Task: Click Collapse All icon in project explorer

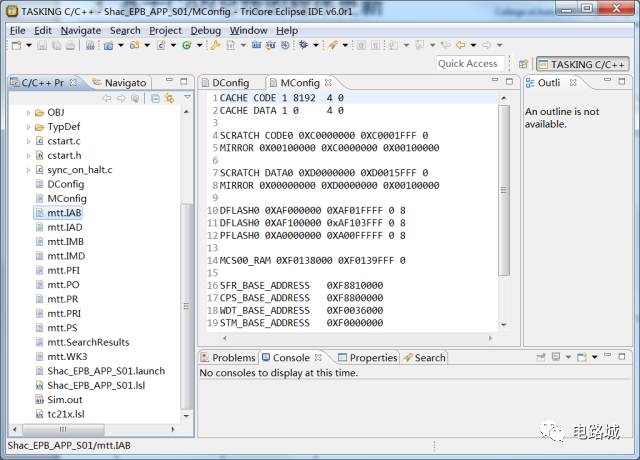Action: click(155, 98)
